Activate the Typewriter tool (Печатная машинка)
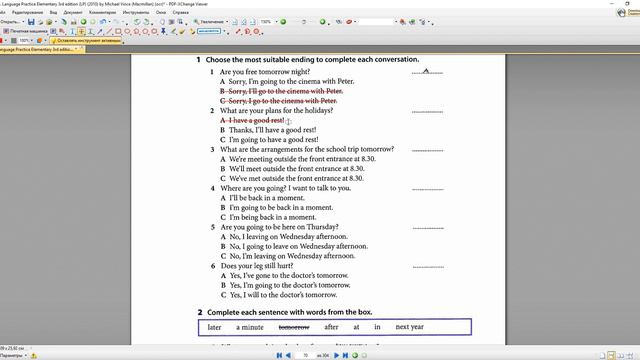640x360 pixels. coord(24,31)
